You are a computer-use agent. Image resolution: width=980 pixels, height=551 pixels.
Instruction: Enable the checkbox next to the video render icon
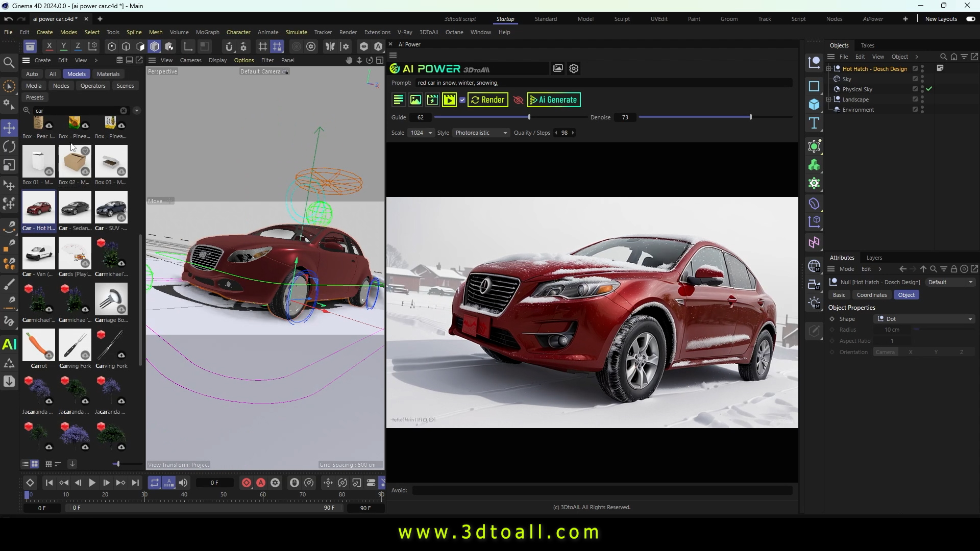[x=462, y=99]
